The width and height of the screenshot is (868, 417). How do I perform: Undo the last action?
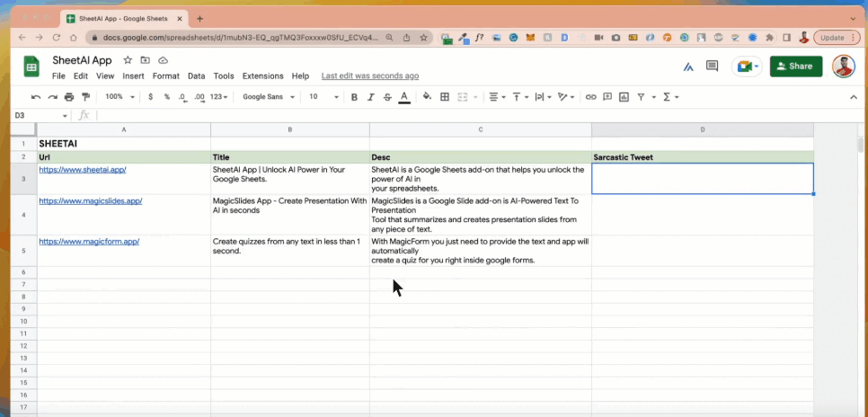(x=36, y=97)
